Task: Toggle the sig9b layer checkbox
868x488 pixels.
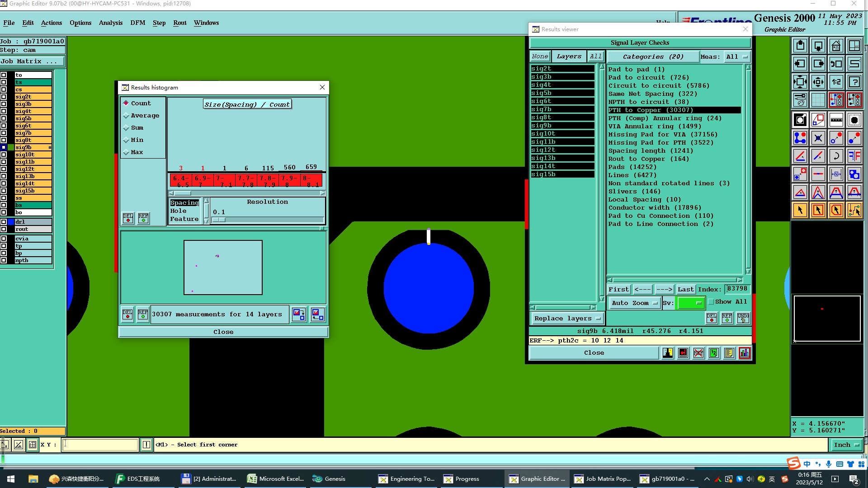Action: [x=4, y=147]
